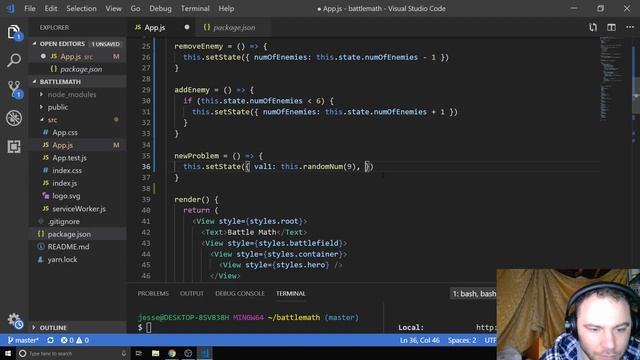Switch to the Problems panel tab
The width and height of the screenshot is (640, 360).
(153, 293)
